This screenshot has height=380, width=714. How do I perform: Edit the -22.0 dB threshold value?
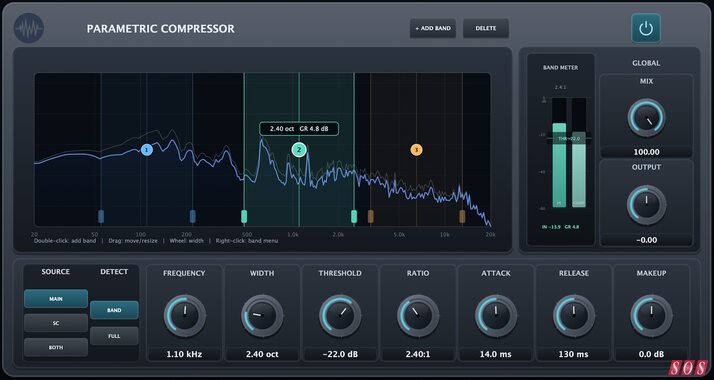pyautogui.click(x=340, y=354)
